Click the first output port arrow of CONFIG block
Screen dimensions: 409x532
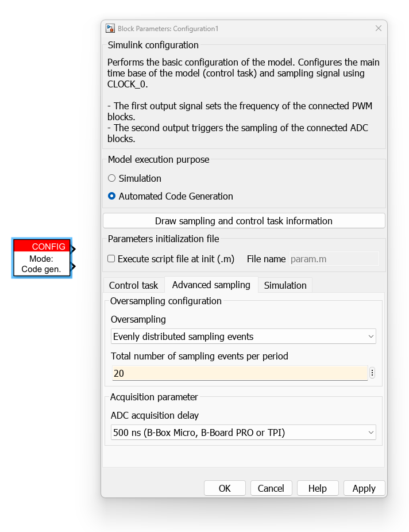point(73,249)
